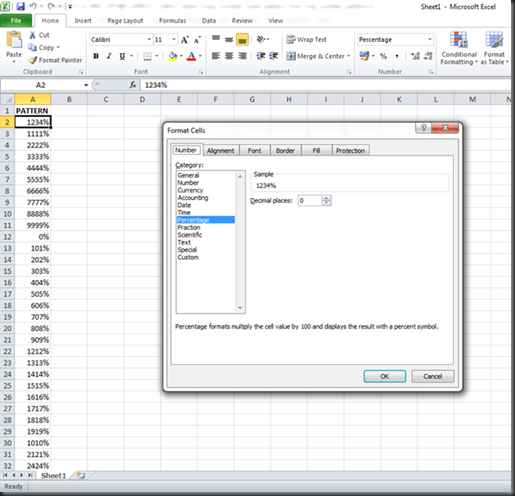
Task: Open the Percentage number format dropdown
Action: [x=430, y=40]
